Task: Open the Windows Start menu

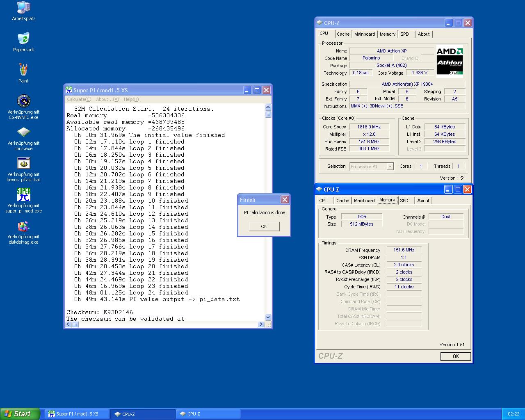Action: point(20,414)
